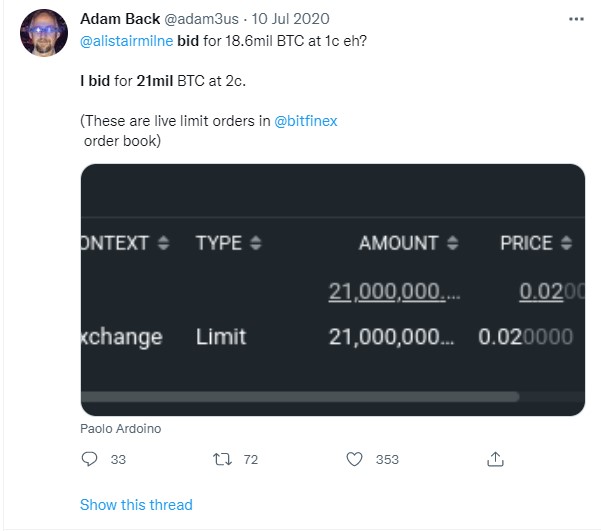Click the retweet arrows icon

[222, 459]
